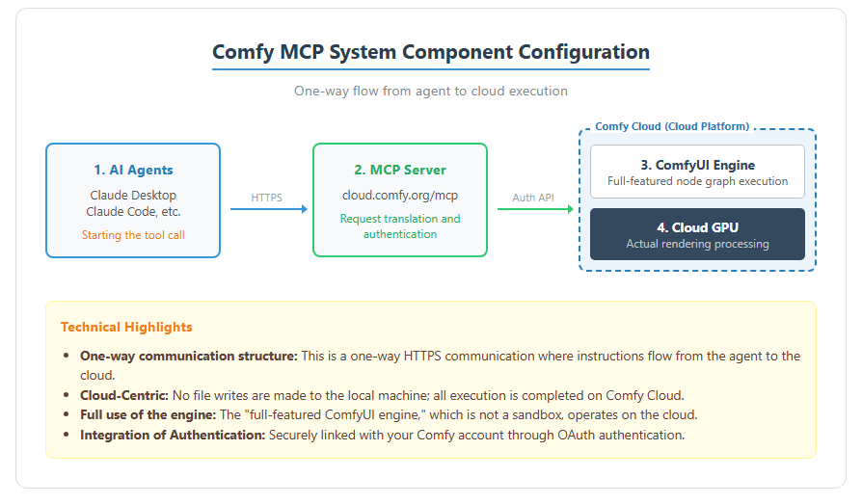Image resolution: width=862 pixels, height=504 pixels.
Task: Click the Technical Highlights heading
Action: click(126, 327)
